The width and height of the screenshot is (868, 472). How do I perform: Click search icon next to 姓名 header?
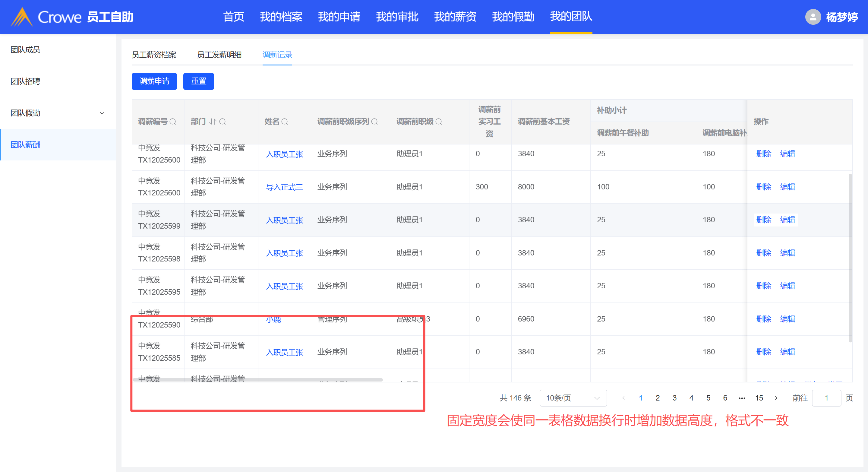point(285,122)
